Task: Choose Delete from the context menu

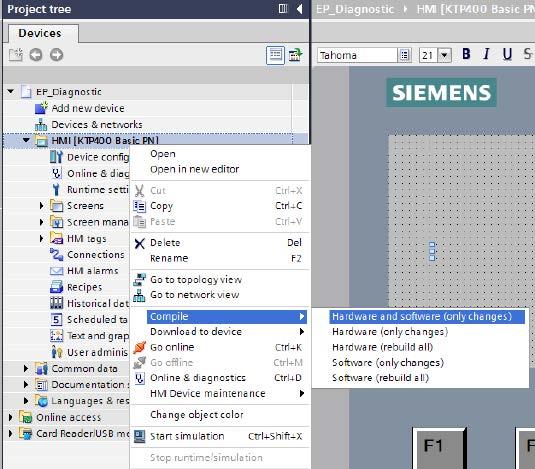Action: [x=220, y=243]
